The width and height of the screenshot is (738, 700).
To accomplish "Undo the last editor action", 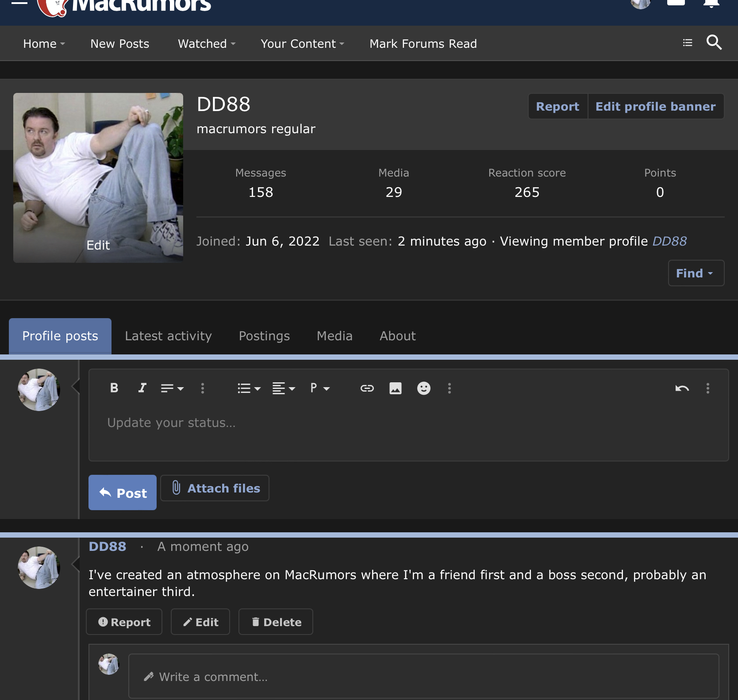I will point(682,388).
